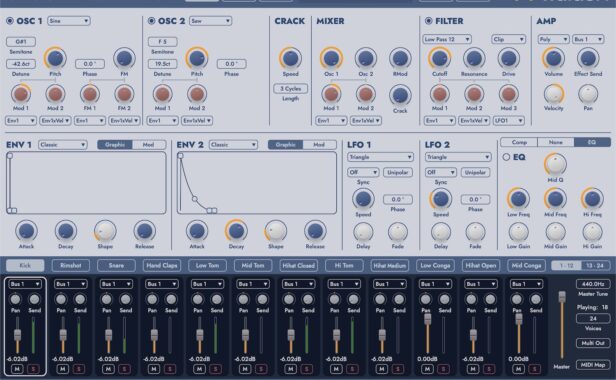
Task: Select the Rimshot drum pad
Action: 71,266
